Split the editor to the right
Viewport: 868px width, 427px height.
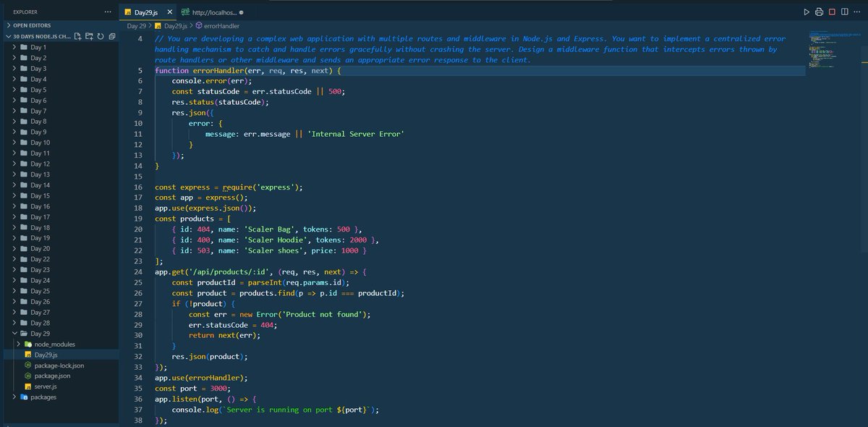[845, 12]
